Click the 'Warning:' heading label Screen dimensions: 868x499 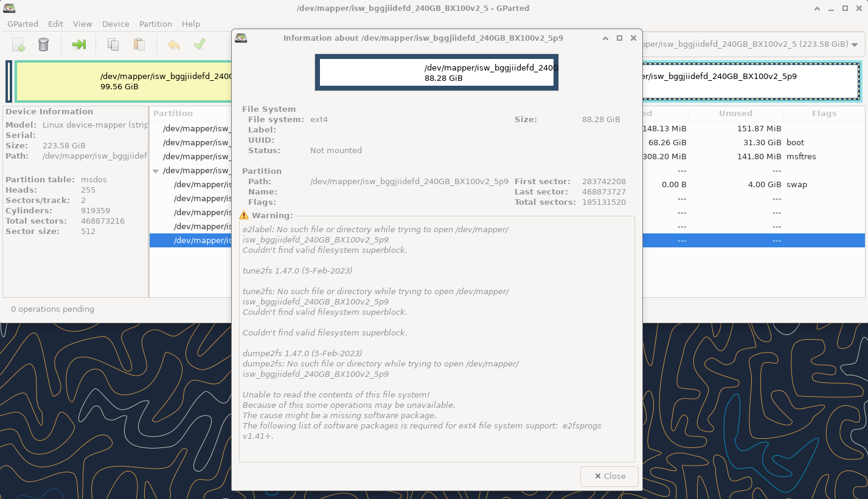tap(273, 216)
